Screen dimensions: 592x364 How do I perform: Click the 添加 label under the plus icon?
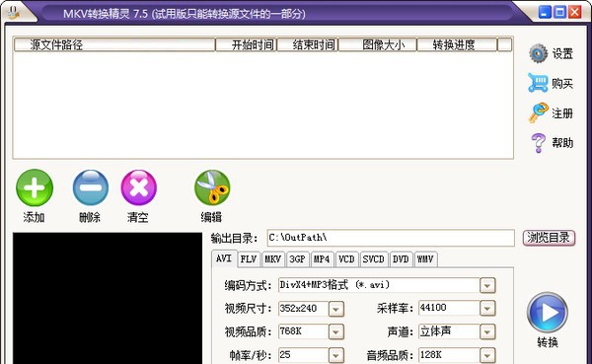34,217
